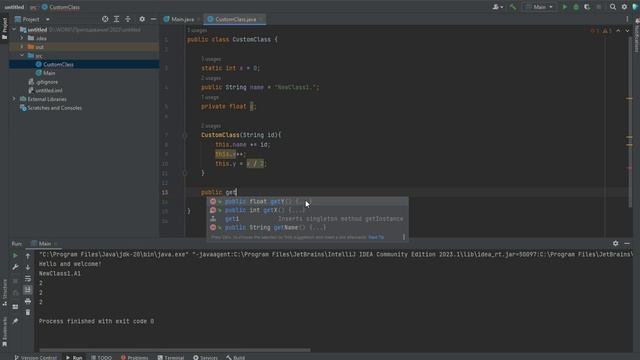Click horizontal scrollbar of Run console
640x360 pixels.
click(175, 350)
